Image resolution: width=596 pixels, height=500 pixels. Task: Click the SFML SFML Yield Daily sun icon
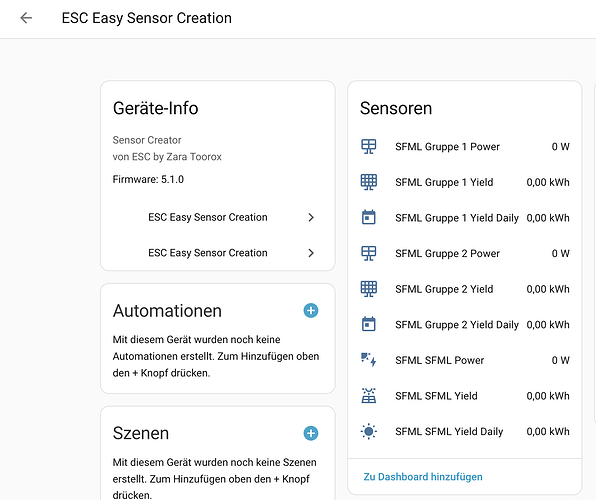click(368, 431)
